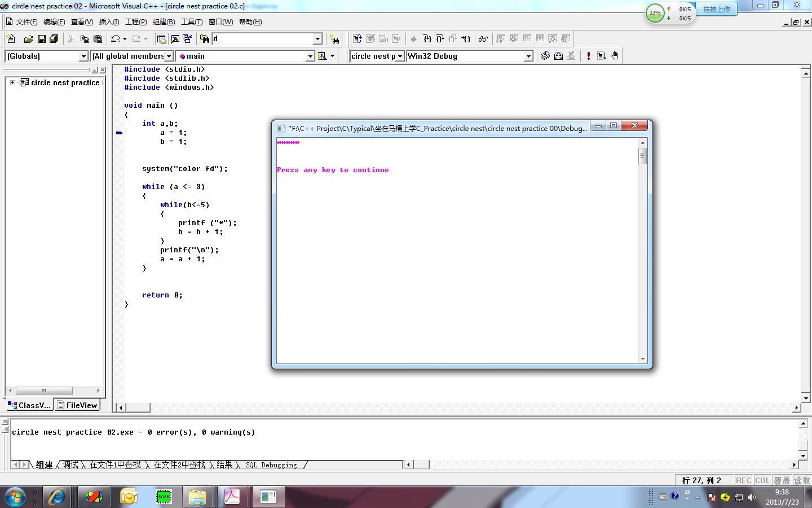Select the 结果 output tab

pyautogui.click(x=224, y=465)
